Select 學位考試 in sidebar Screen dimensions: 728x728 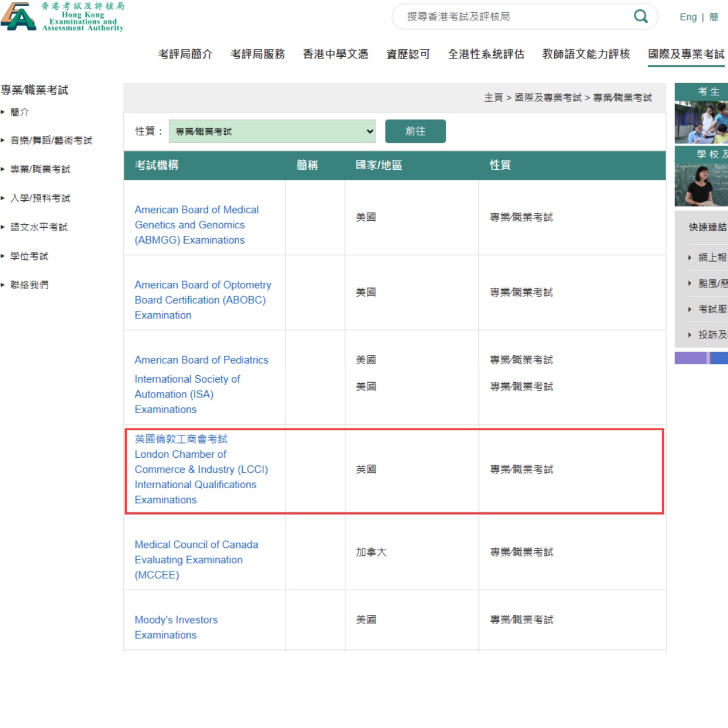tap(29, 256)
